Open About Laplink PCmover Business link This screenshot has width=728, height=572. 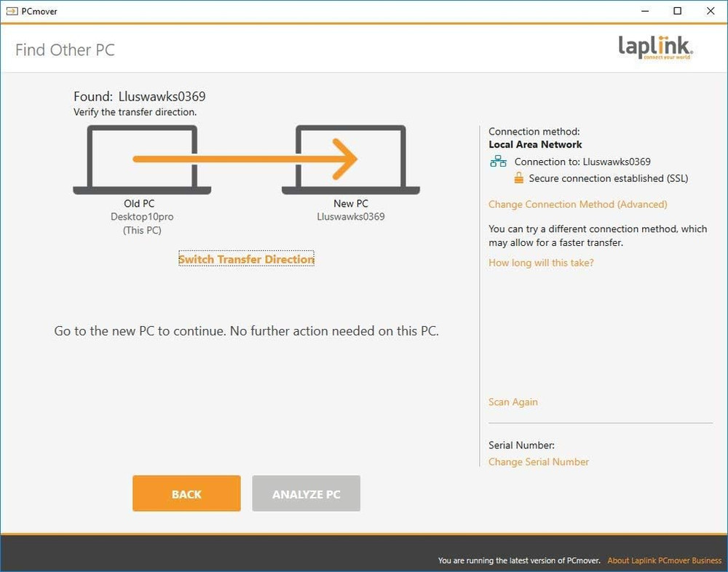pyautogui.click(x=665, y=560)
